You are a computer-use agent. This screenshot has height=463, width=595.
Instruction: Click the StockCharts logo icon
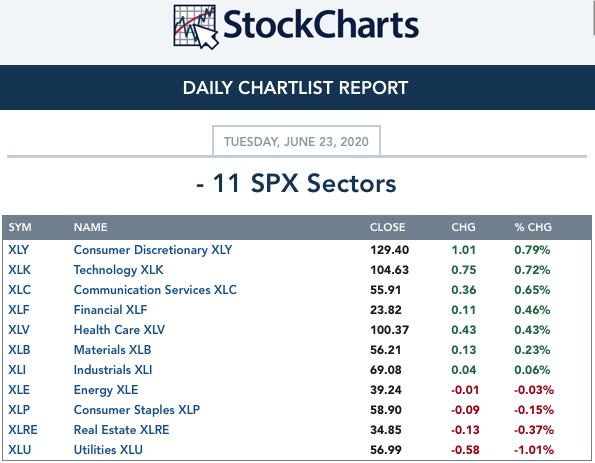196,27
